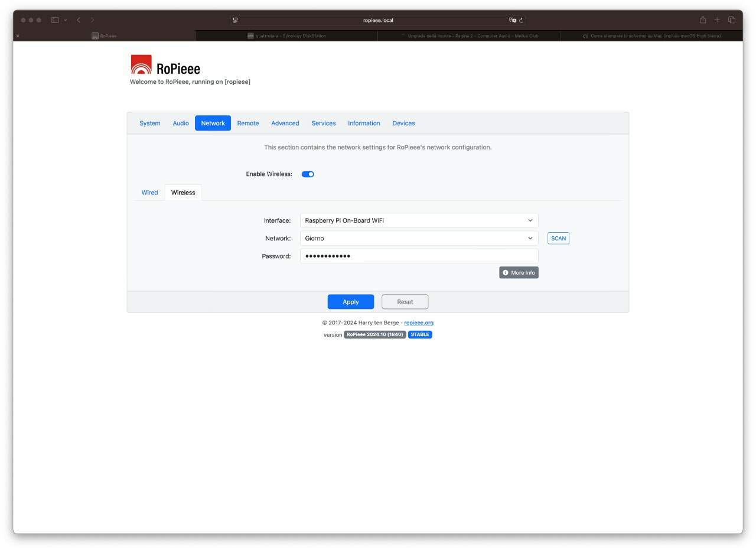Open the Remote settings tab
Viewport: 756px width, 550px height.
tap(248, 123)
